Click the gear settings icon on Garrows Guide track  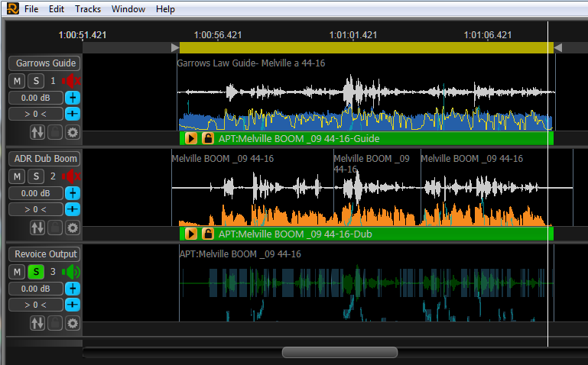73,132
